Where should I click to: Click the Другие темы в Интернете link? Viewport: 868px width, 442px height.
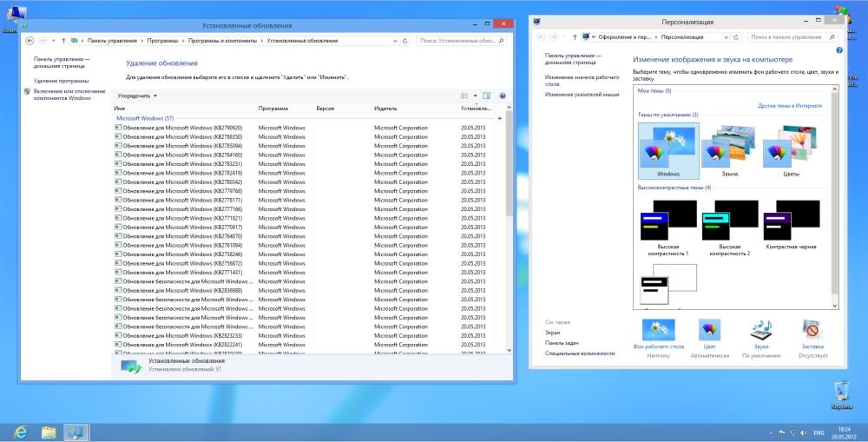(x=789, y=105)
